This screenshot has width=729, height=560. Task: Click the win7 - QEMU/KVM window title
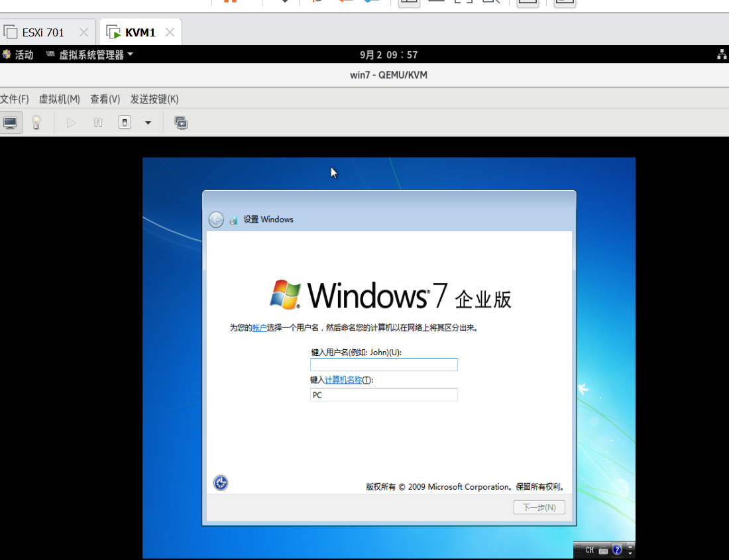(x=388, y=75)
